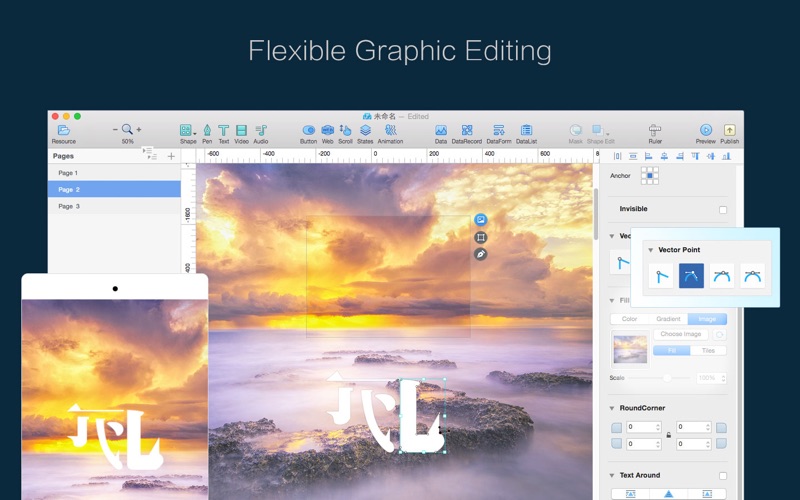The image size is (800, 500).
Task: Open the DataRecord tool
Action: coord(466,134)
